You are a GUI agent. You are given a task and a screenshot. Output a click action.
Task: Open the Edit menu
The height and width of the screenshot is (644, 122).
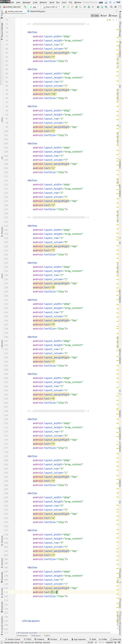12,3
